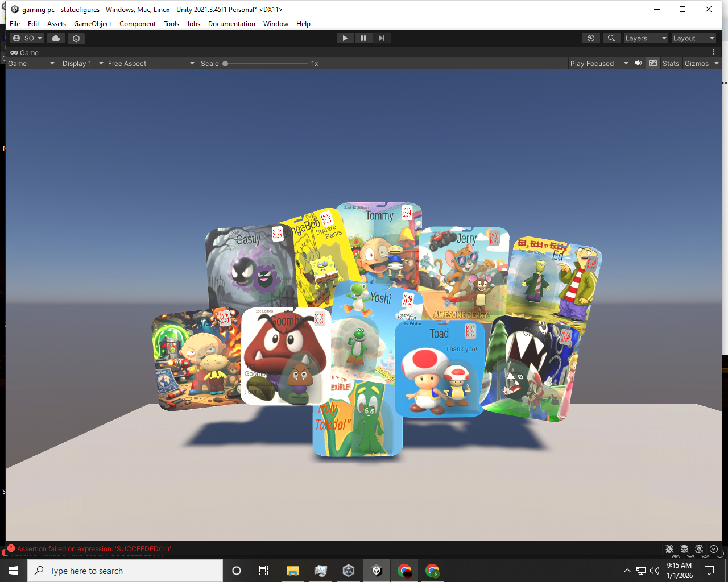Open the first Chrome taskbar icon
728x582 pixels.
click(404, 571)
